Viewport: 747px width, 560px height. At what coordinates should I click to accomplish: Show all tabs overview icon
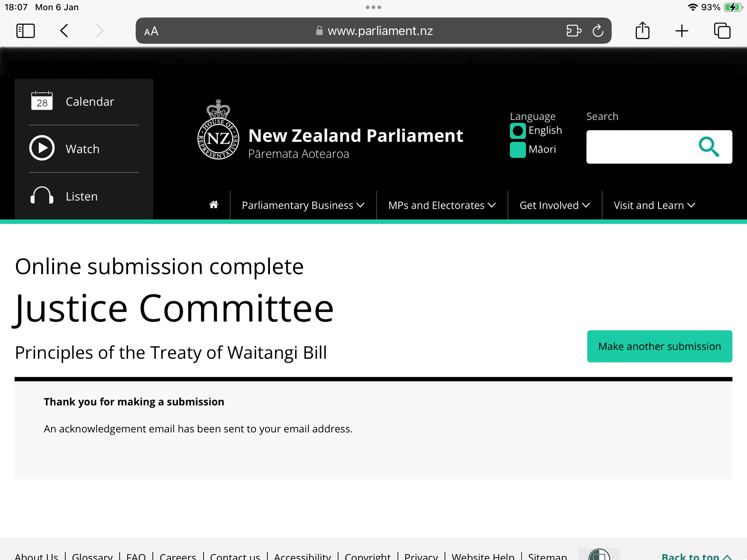point(722,31)
